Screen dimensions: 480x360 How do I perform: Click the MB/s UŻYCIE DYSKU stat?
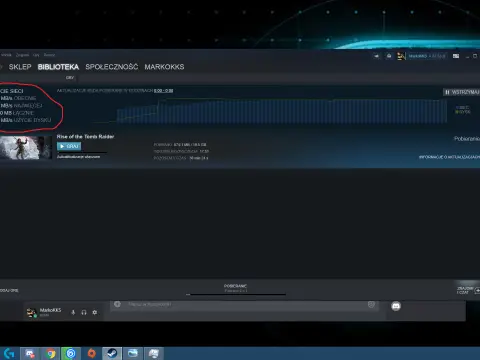tap(26, 120)
